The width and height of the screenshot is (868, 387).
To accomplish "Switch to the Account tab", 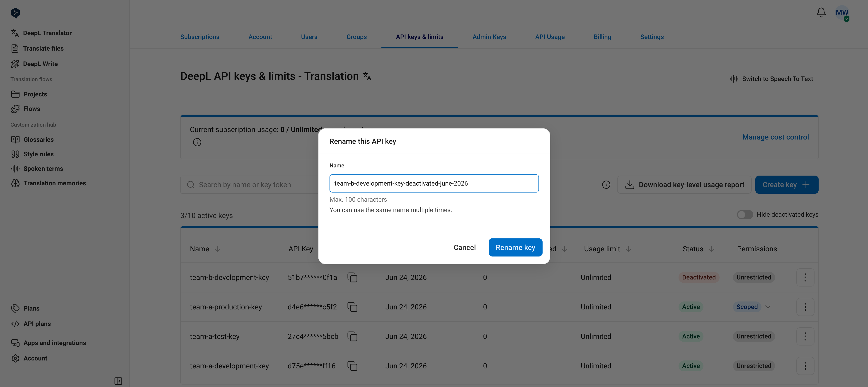I will tap(260, 37).
